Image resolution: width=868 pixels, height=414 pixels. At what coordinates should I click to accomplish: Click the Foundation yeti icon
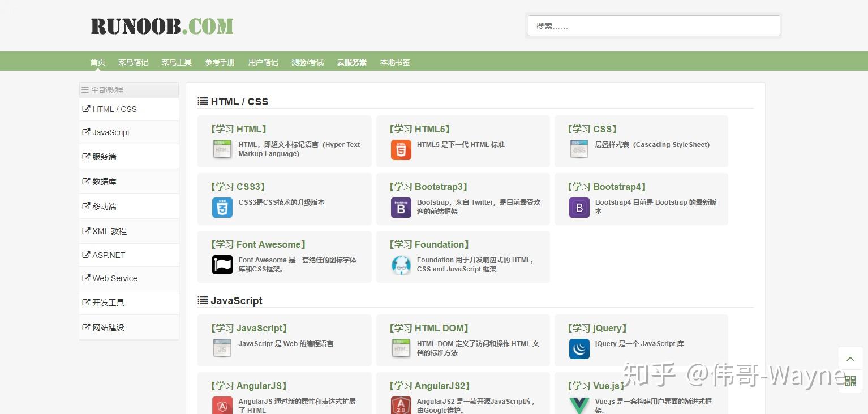point(401,265)
